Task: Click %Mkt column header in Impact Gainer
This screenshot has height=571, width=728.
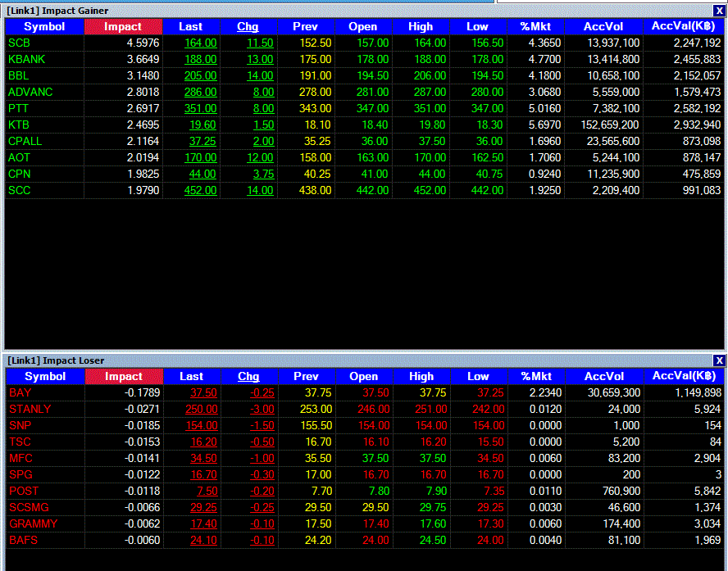Action: (x=535, y=26)
